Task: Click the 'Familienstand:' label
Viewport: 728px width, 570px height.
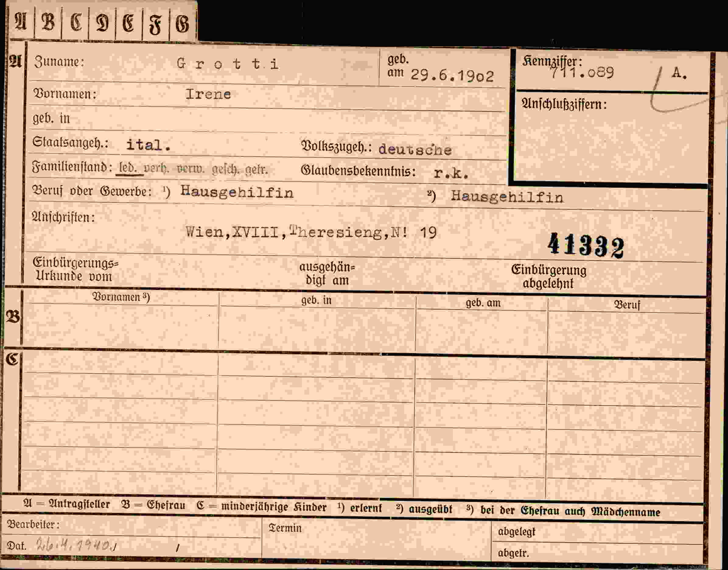Action: tap(72, 167)
